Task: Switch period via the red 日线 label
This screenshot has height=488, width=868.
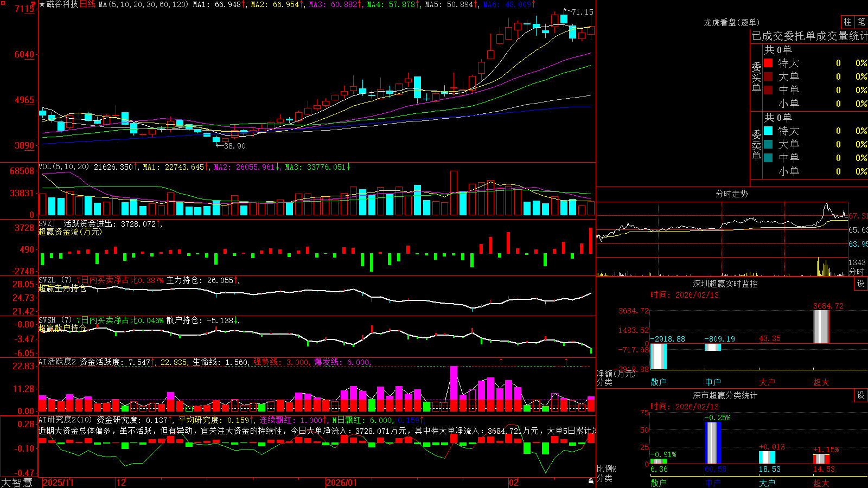Action: coord(87,4)
